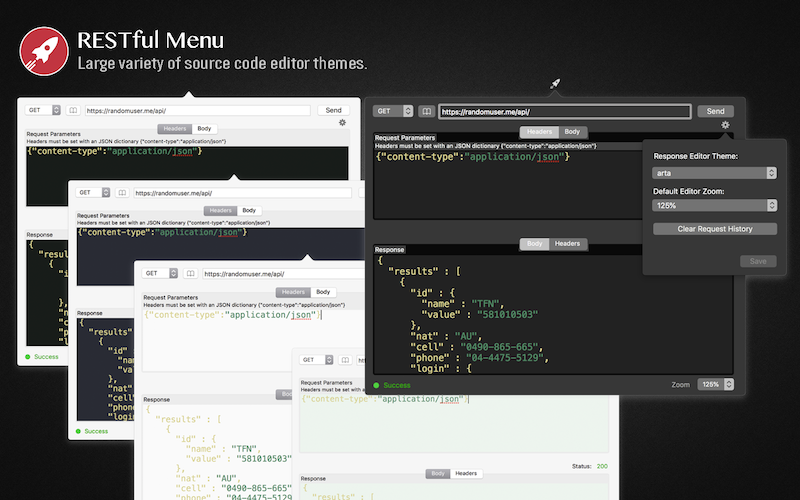Click the rocket icon in the menu bar
The image size is (800, 500).
555,83
